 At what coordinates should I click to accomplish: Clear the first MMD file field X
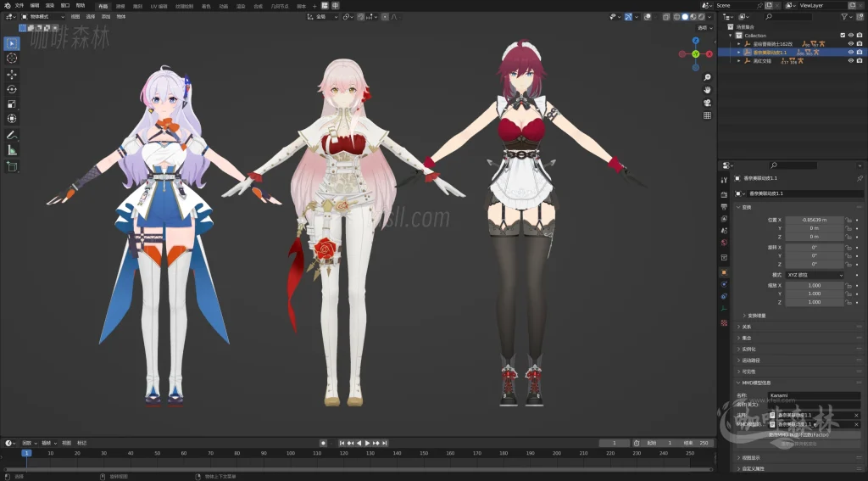pyautogui.click(x=856, y=415)
